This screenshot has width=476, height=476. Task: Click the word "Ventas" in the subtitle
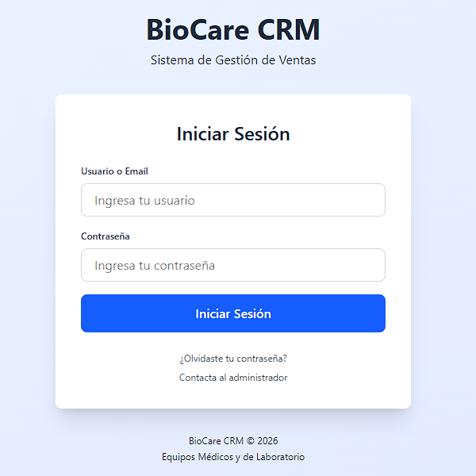pyautogui.click(x=297, y=60)
